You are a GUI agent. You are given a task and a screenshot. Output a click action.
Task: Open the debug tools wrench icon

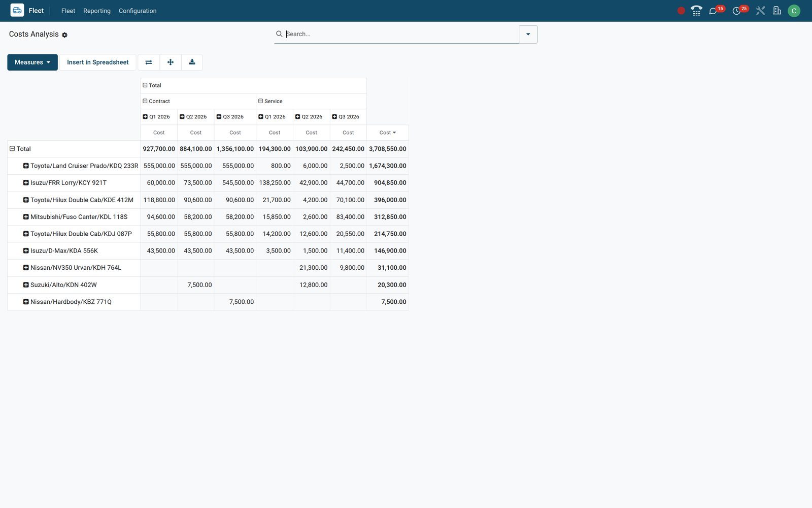(760, 11)
